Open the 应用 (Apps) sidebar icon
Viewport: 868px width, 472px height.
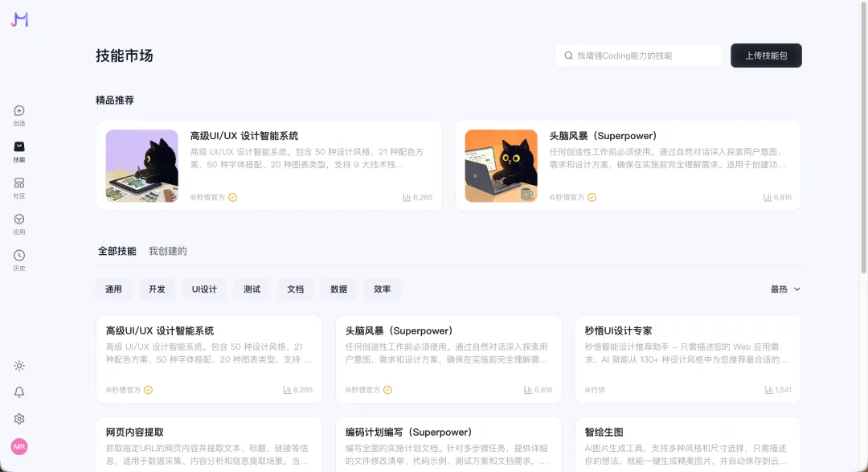19,224
